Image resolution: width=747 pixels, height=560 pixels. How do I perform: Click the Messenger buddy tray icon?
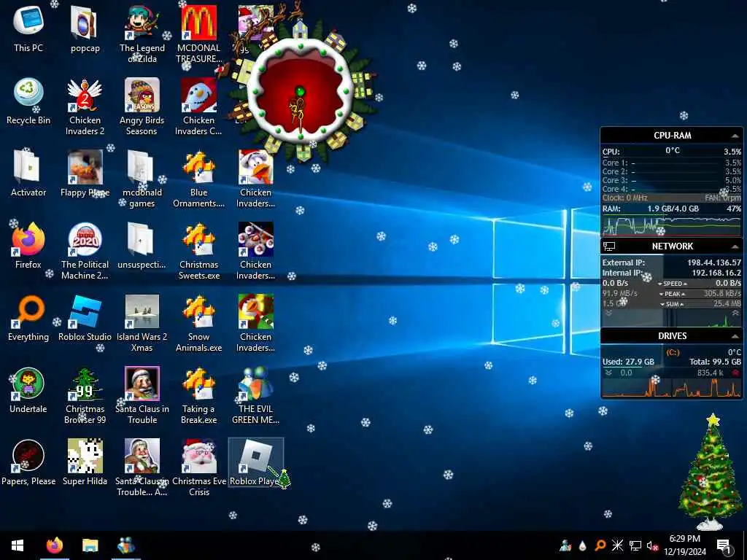(565, 545)
